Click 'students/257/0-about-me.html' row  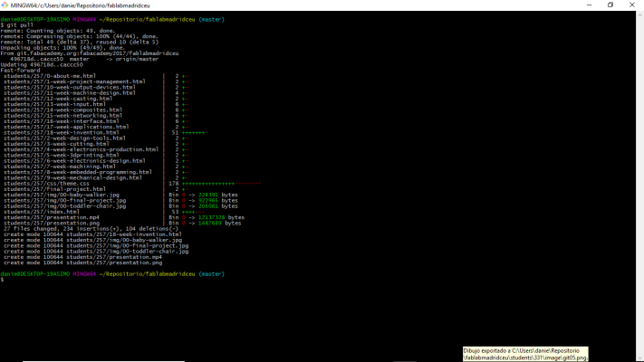(96, 76)
